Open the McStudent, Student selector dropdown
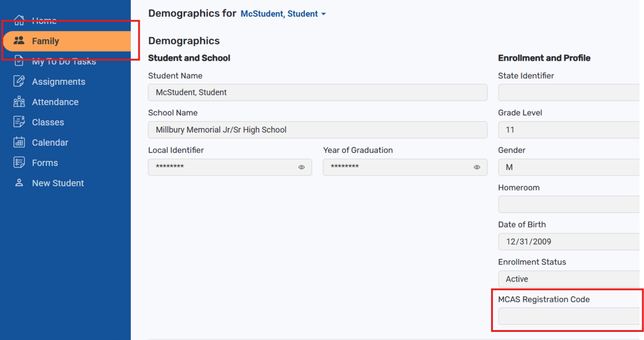 pos(283,14)
